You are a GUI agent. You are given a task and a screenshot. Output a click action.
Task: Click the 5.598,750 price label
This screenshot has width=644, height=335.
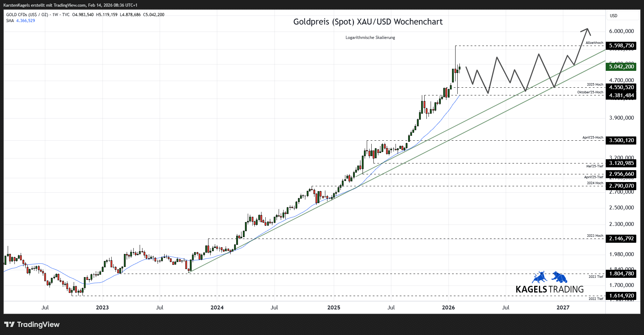pos(620,46)
